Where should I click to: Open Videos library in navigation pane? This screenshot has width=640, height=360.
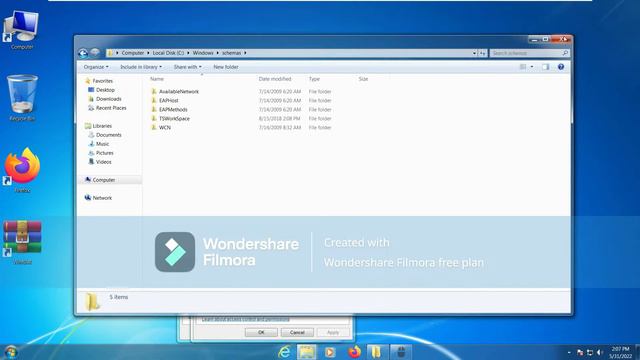tap(104, 162)
